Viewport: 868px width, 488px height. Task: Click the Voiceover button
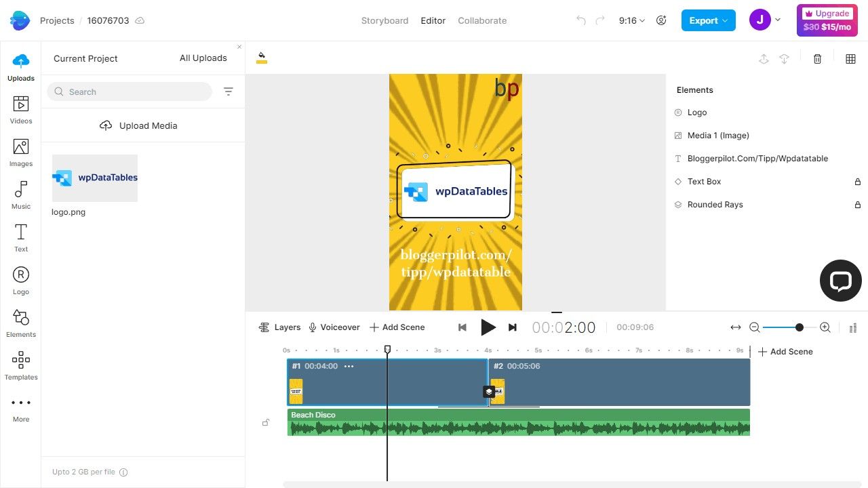click(334, 327)
